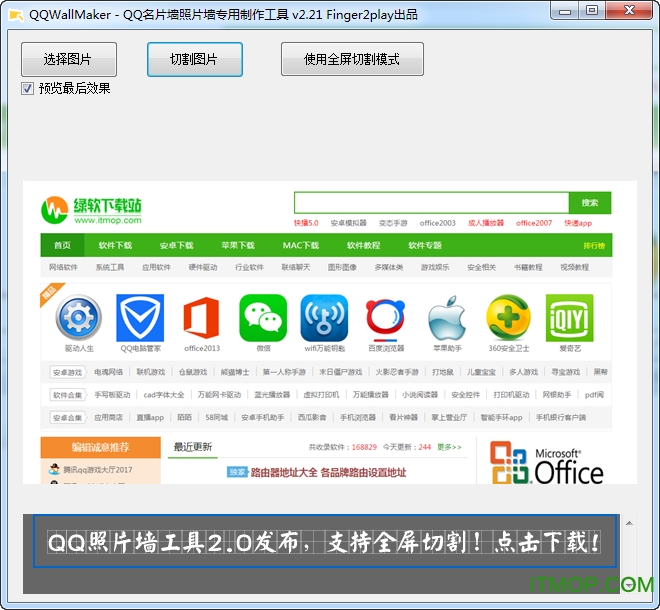The image size is (660, 610).
Task: Click the 软件合集 tag label
Action: pyautogui.click(x=67, y=395)
